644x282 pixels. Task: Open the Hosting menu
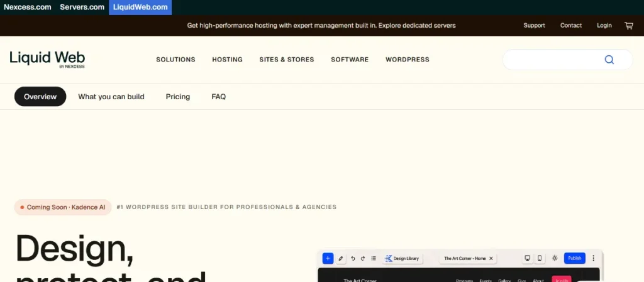point(228,60)
